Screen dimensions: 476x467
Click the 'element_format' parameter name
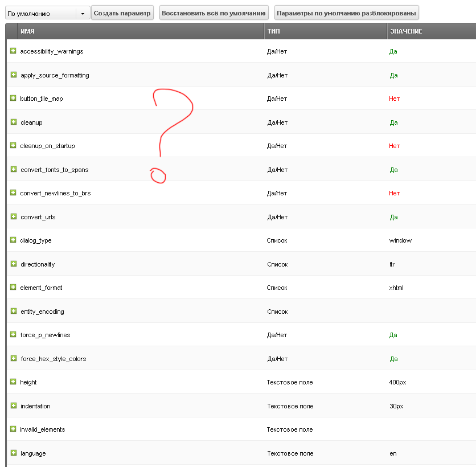(42, 288)
